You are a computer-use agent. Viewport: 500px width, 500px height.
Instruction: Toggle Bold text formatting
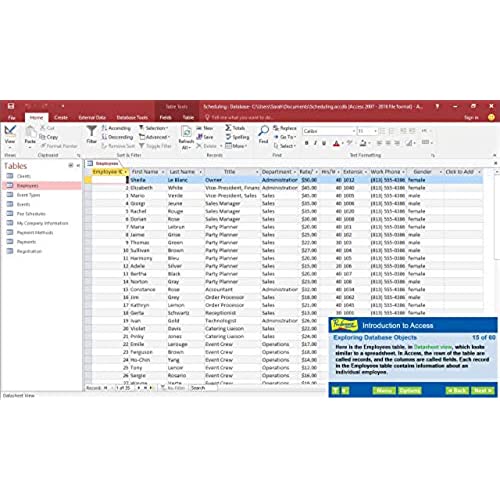(307, 143)
